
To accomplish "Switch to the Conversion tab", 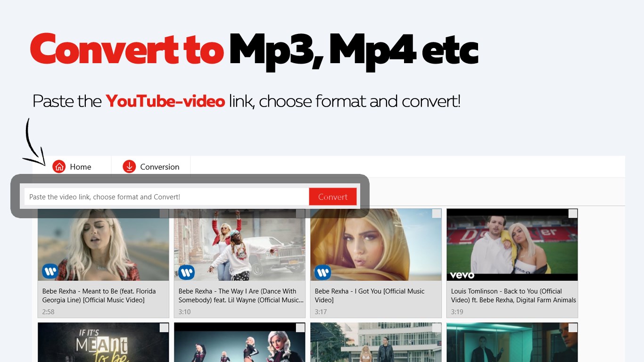I will pos(151,166).
